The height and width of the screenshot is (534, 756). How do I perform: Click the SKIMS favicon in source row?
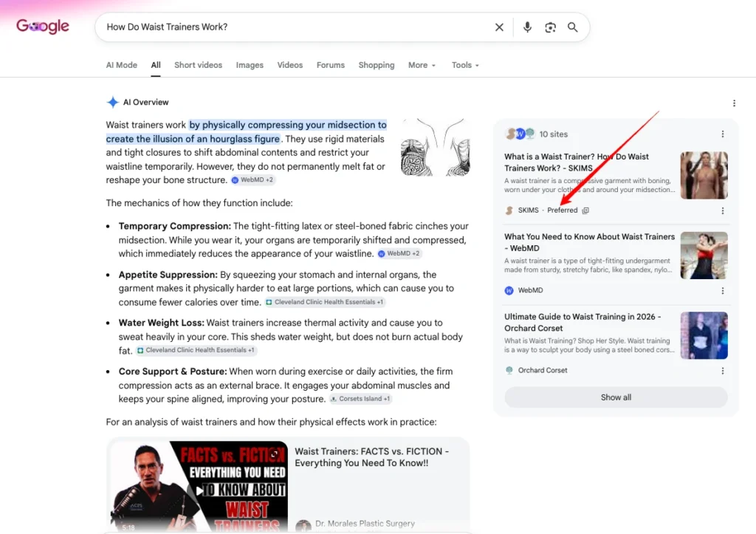509,210
